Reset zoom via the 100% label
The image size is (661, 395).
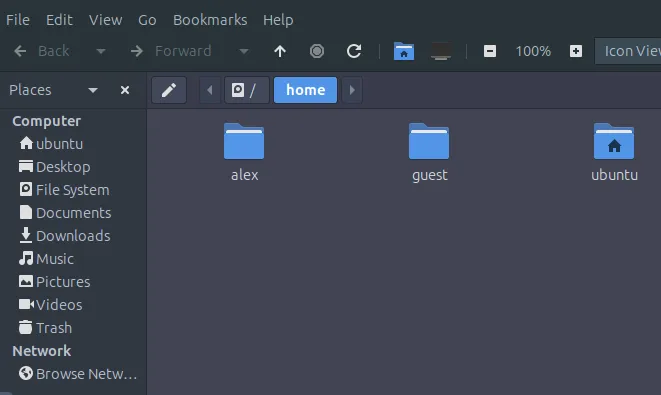(x=533, y=51)
